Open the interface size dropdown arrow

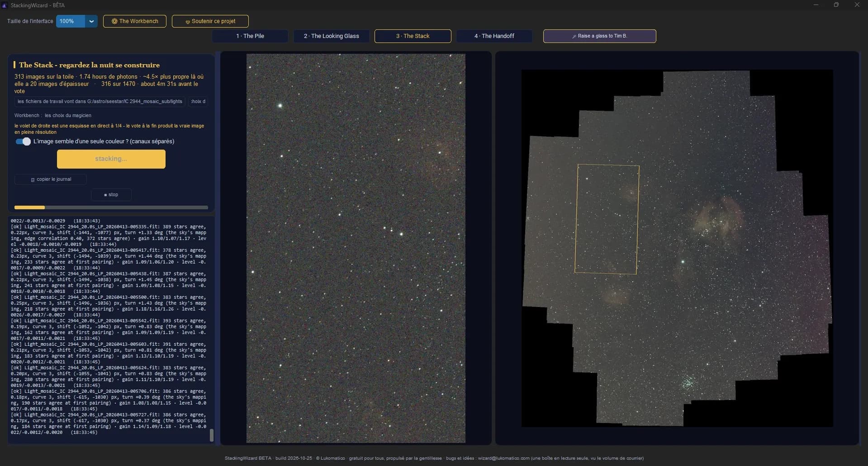coord(91,21)
